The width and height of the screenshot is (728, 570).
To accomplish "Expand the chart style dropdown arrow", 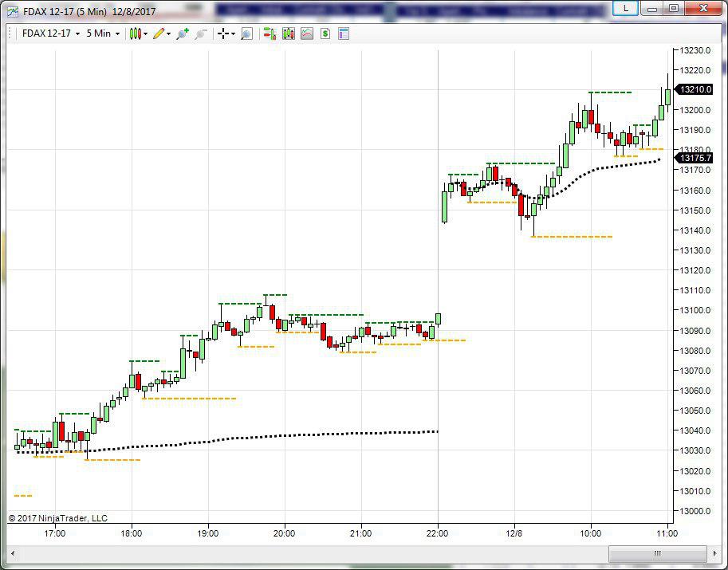I will [x=146, y=34].
